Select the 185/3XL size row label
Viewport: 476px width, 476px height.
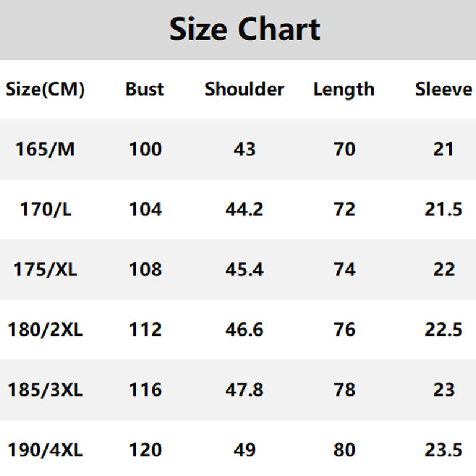(x=45, y=390)
